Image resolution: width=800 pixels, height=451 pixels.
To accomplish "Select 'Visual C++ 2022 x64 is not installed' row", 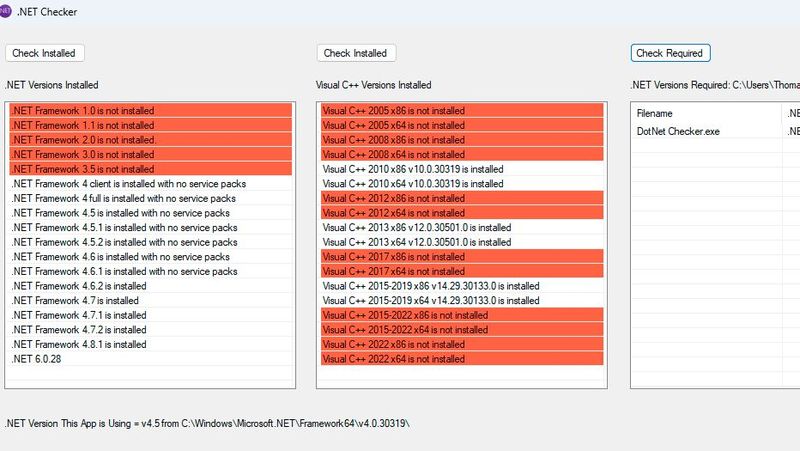I will (x=462, y=359).
